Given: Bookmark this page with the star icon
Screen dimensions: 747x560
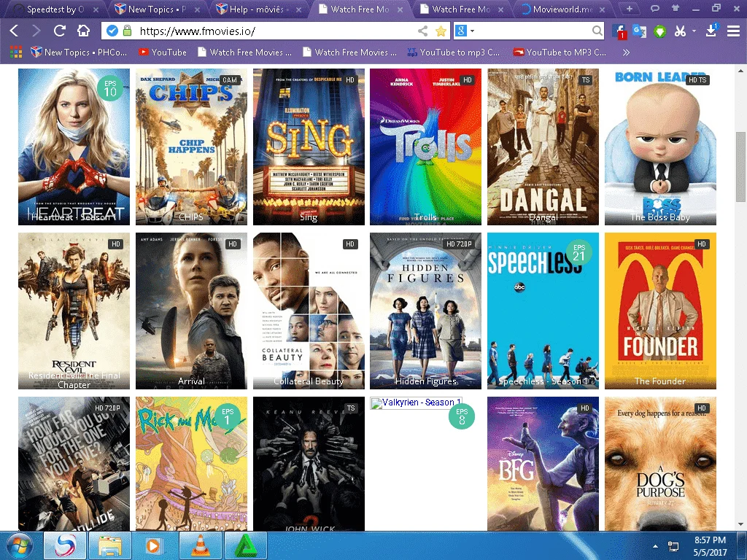Looking at the screenshot, I should (x=441, y=31).
